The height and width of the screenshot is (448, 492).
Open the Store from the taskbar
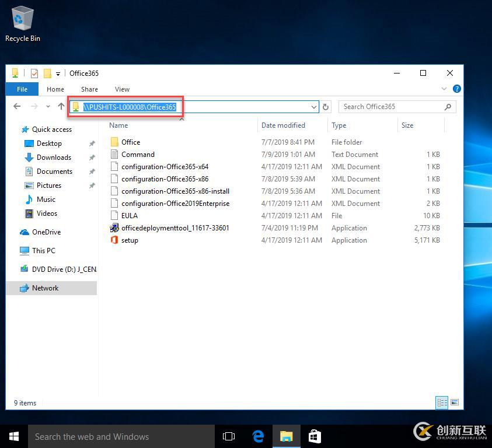click(315, 436)
